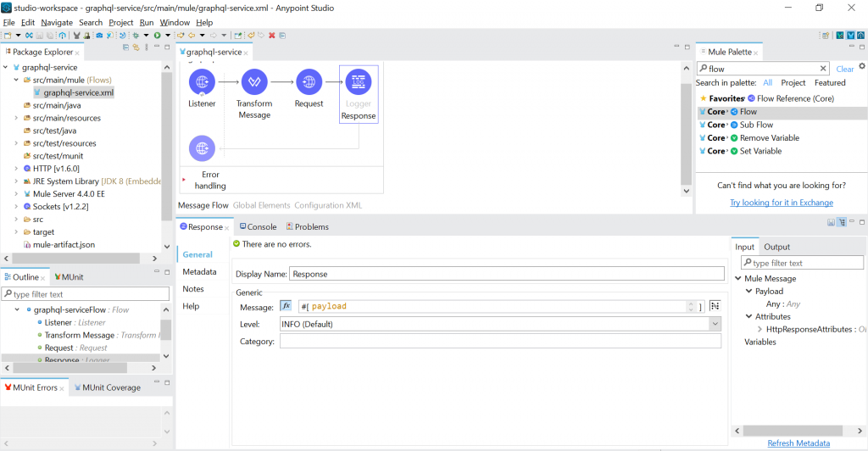
Task: Minimize the Mule Palette panel
Action: (851, 47)
